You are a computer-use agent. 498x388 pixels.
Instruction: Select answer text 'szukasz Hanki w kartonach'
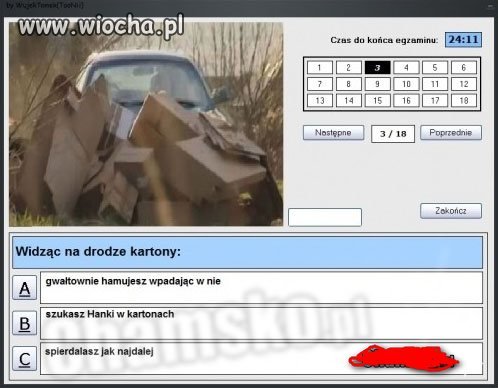pyautogui.click(x=110, y=314)
